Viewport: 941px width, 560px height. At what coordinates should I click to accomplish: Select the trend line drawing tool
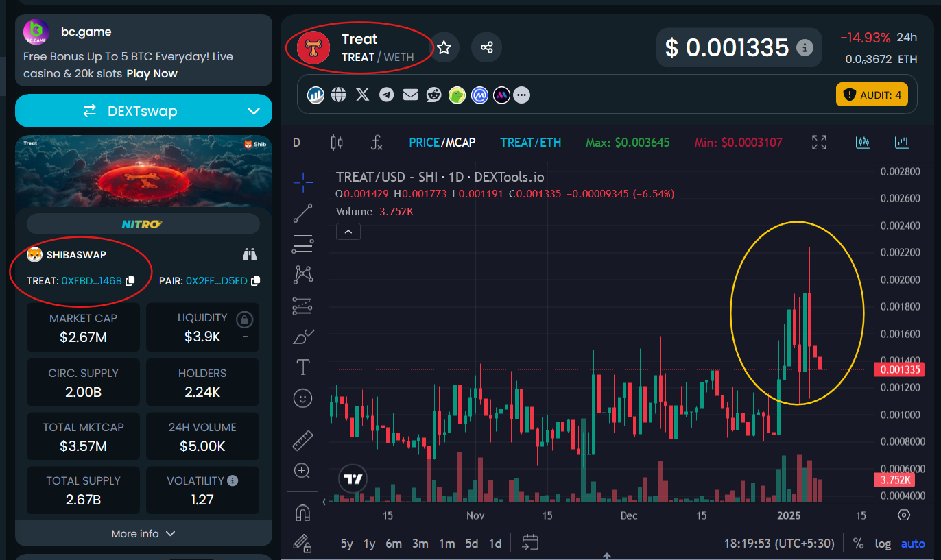click(302, 213)
